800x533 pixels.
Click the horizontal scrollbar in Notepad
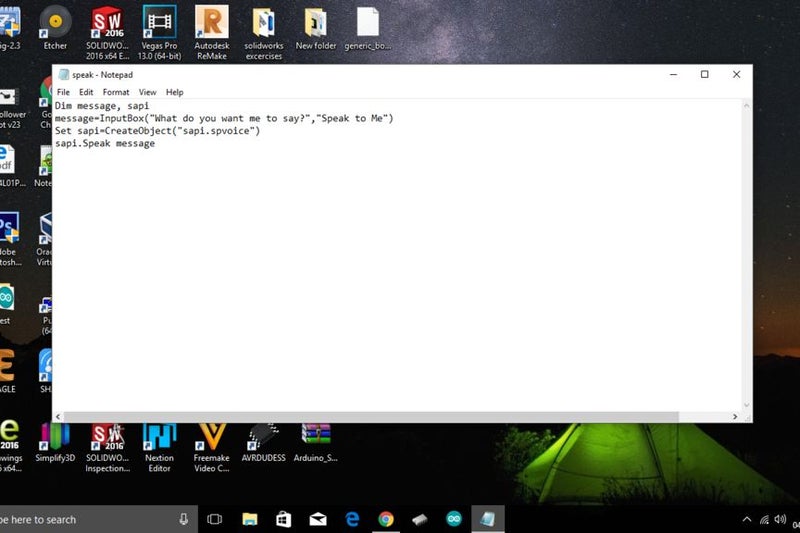pos(371,417)
